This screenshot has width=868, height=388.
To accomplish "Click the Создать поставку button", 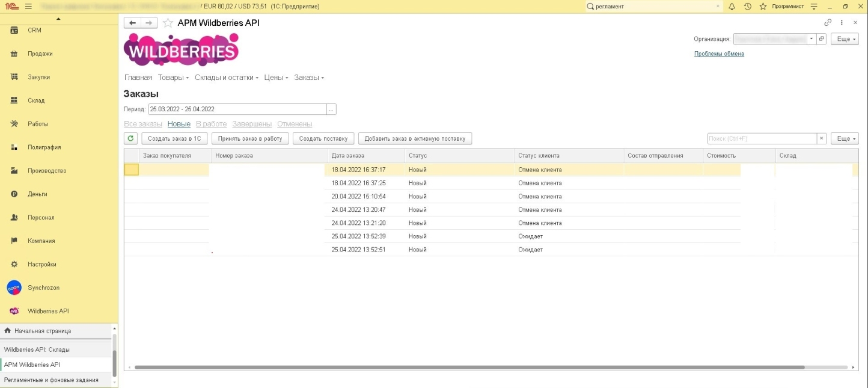I will 323,139.
